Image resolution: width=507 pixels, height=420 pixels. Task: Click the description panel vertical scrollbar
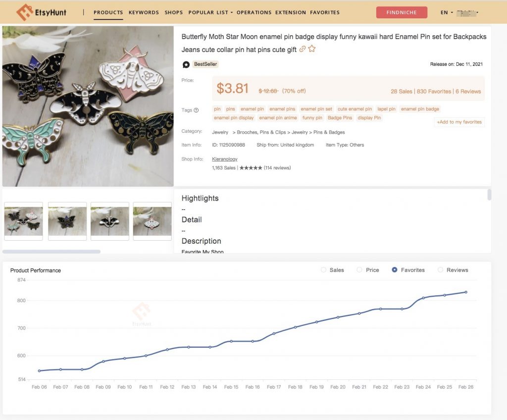point(489,195)
